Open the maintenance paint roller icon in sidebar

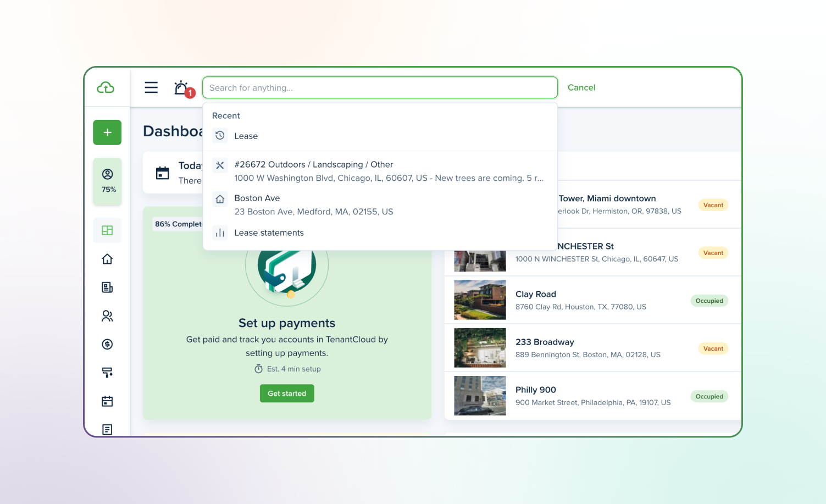pyautogui.click(x=107, y=373)
